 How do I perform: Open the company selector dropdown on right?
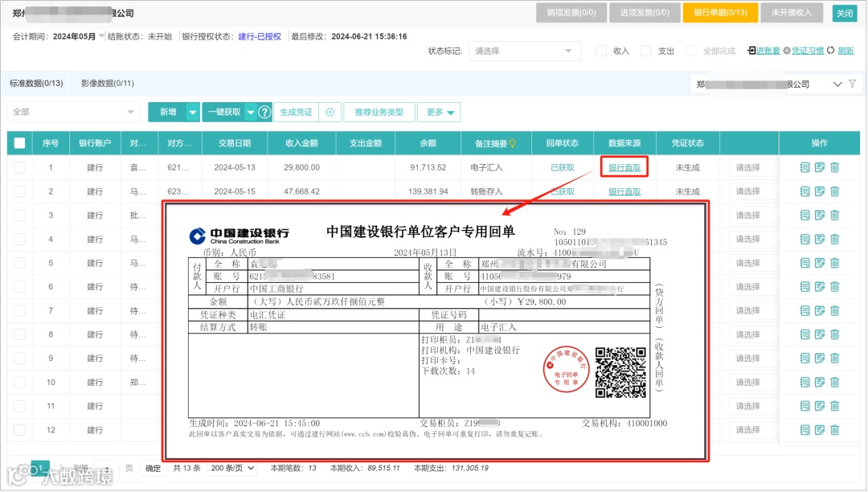[837, 84]
